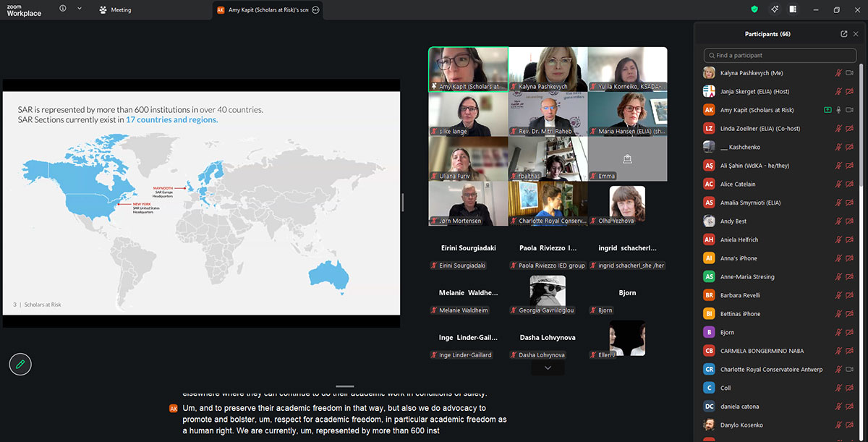Select Amy Kapit's screen share tab
This screenshot has width=868, height=442.
[264, 10]
